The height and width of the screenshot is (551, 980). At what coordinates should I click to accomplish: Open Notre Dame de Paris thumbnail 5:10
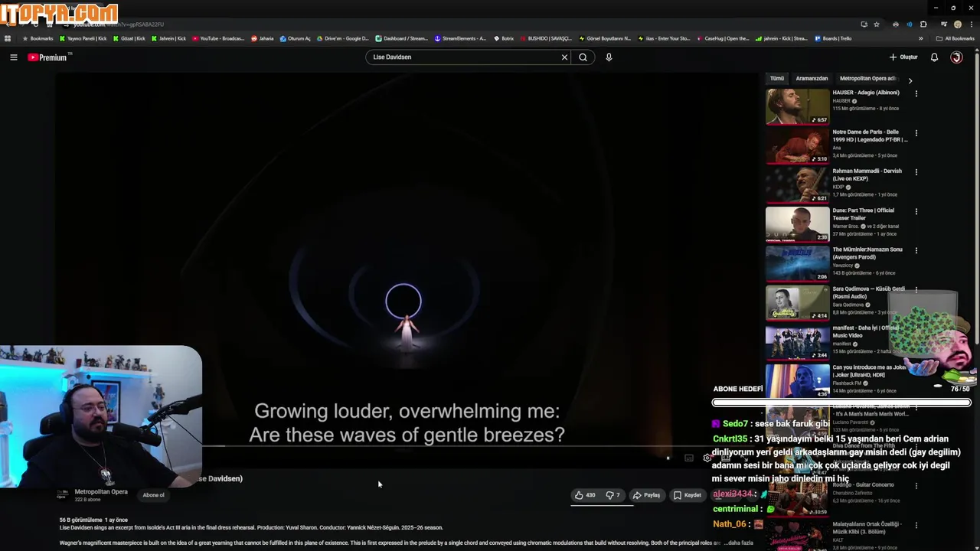797,145
